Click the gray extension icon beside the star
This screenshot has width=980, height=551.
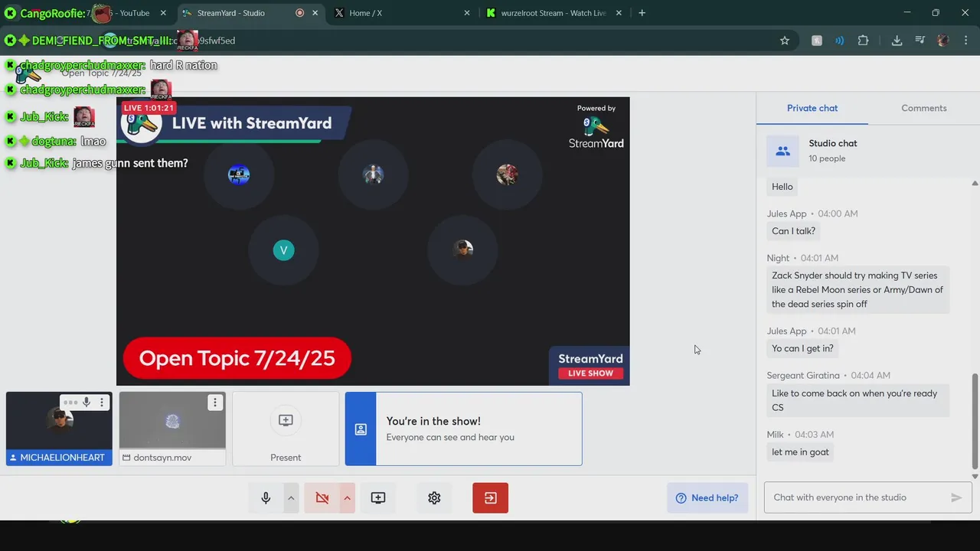click(817, 41)
